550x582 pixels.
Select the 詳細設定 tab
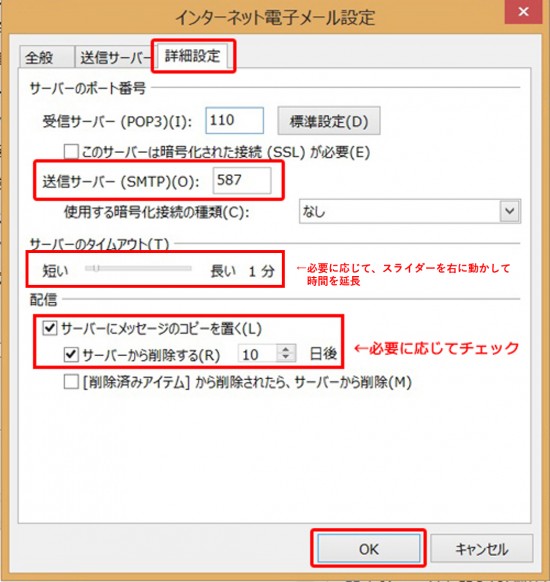pos(192,56)
